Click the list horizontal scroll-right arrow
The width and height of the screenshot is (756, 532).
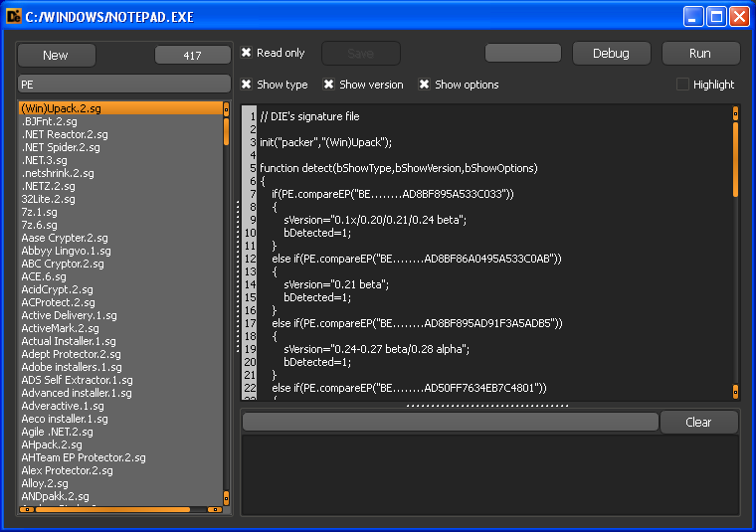point(214,509)
